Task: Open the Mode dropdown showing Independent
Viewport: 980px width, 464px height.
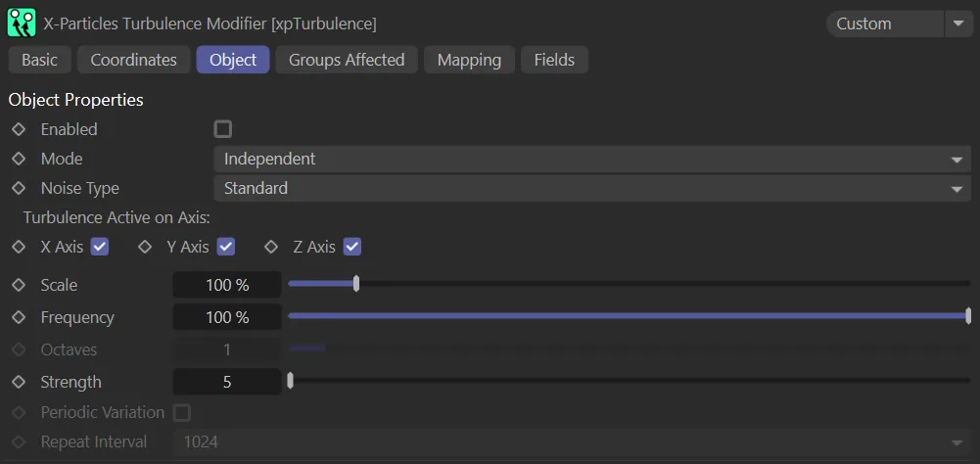Action: coord(591,159)
